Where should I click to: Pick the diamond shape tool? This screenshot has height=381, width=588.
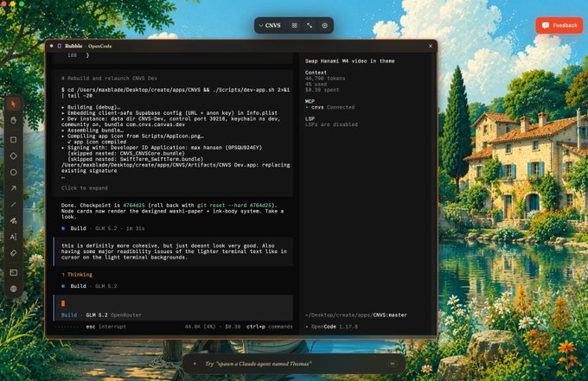point(14,156)
